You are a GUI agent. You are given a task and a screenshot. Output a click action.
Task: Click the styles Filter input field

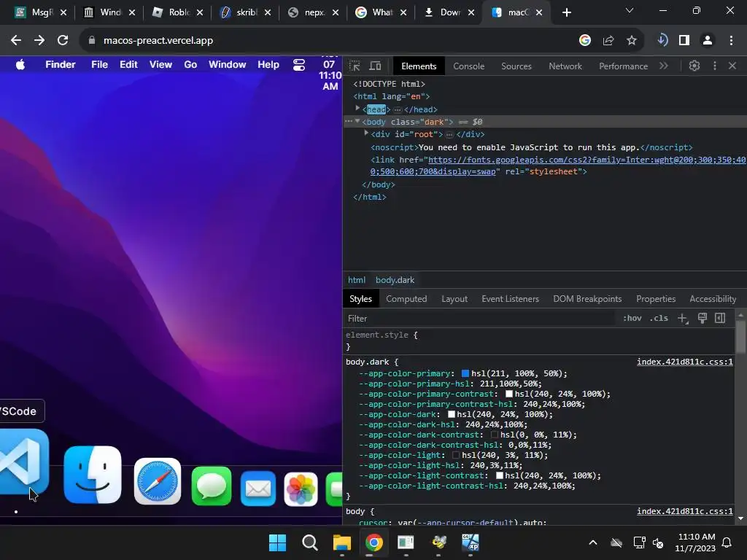pos(479,318)
